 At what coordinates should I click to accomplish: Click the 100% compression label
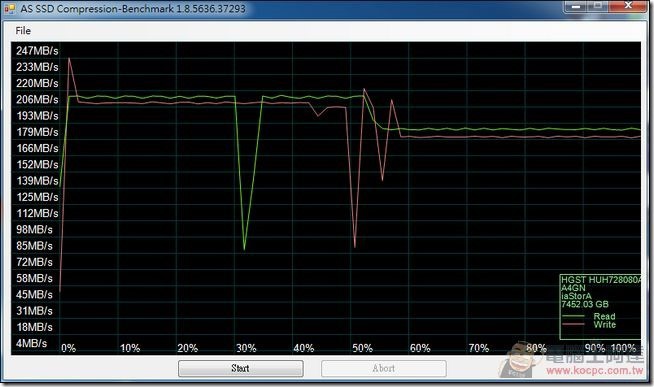623,348
